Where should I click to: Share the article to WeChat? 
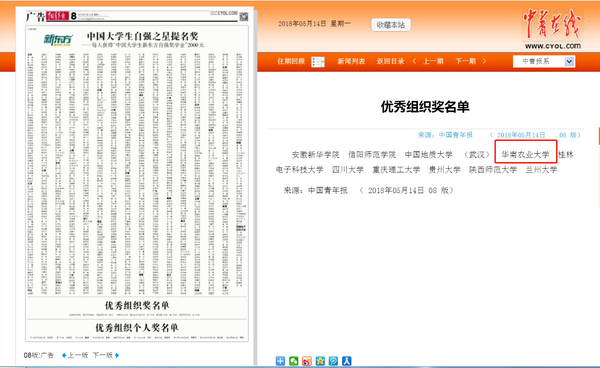(293, 361)
